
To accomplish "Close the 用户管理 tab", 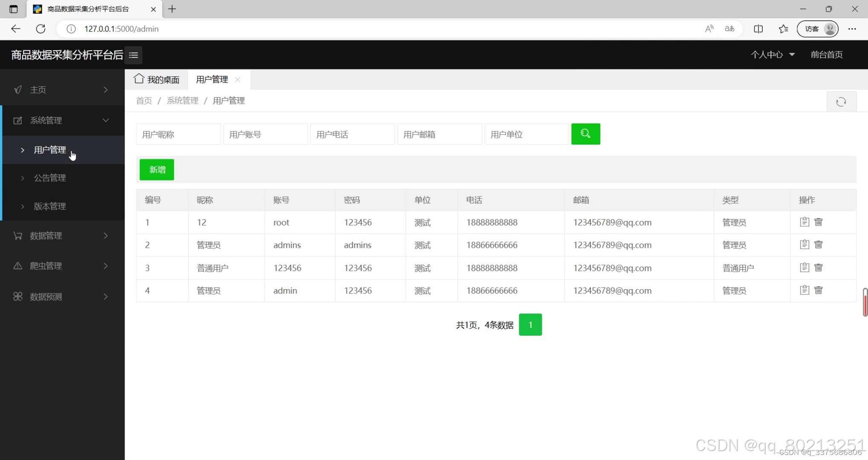I will [x=237, y=80].
